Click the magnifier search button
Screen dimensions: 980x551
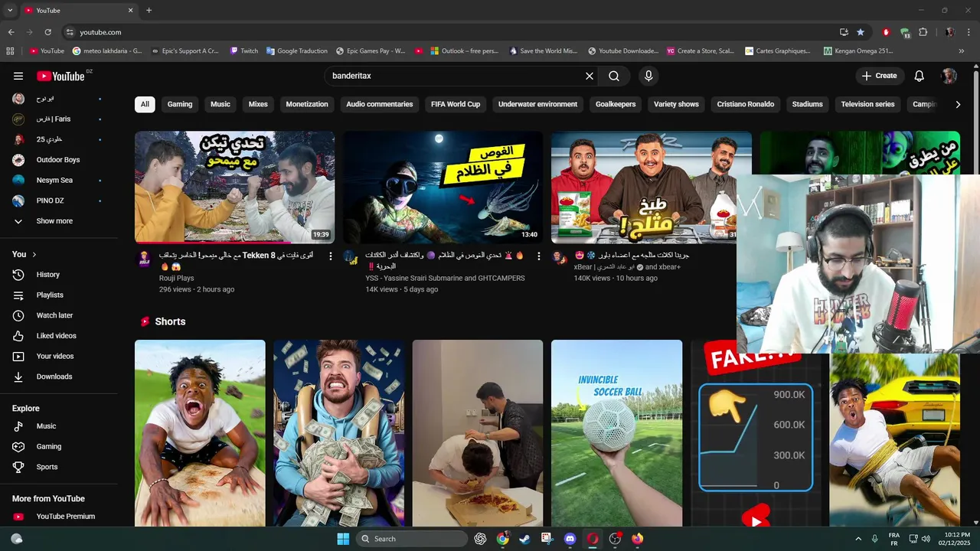[x=614, y=76]
